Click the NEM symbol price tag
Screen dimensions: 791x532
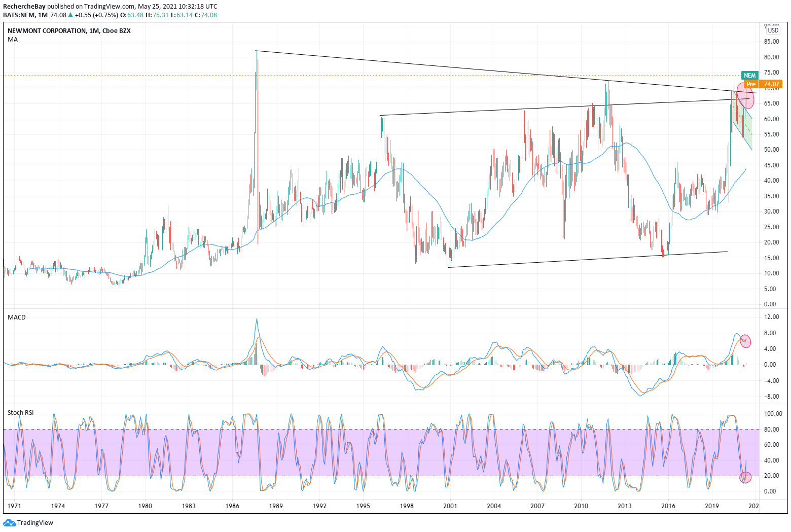point(749,75)
